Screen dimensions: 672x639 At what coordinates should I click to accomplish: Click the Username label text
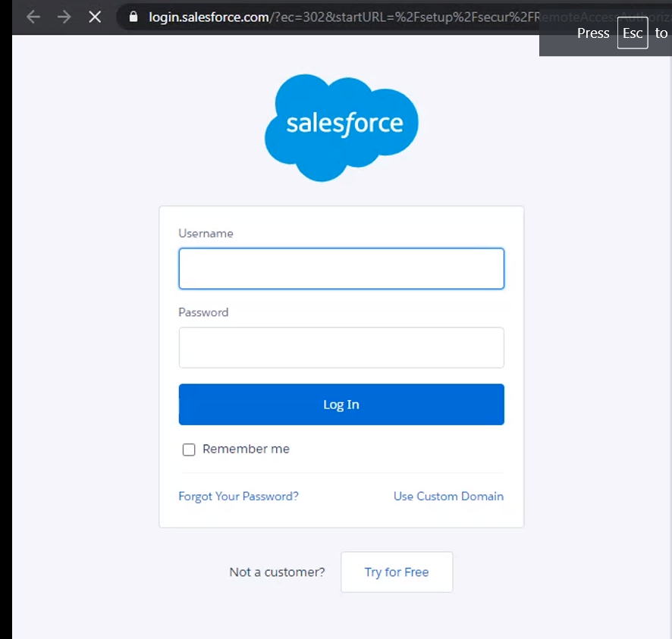point(206,233)
